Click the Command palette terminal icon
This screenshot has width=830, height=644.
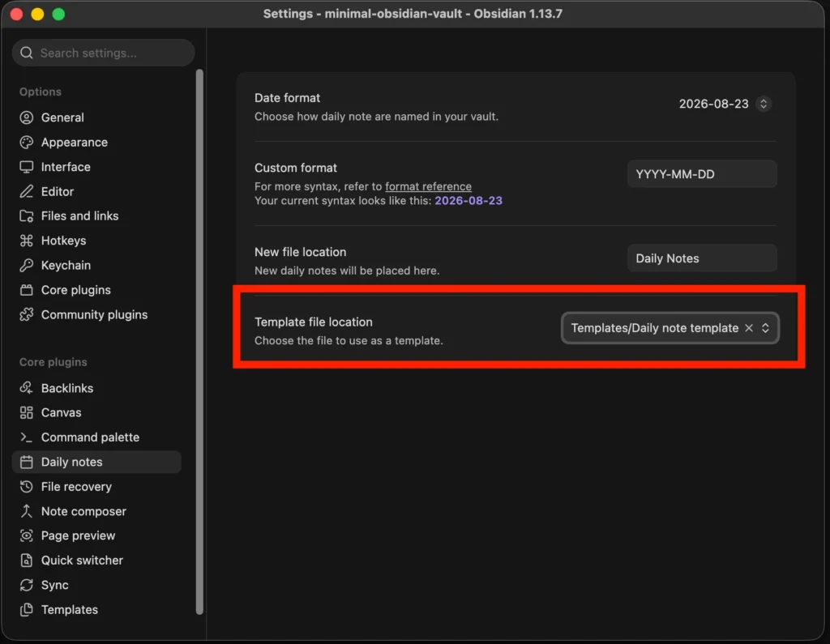click(x=27, y=437)
